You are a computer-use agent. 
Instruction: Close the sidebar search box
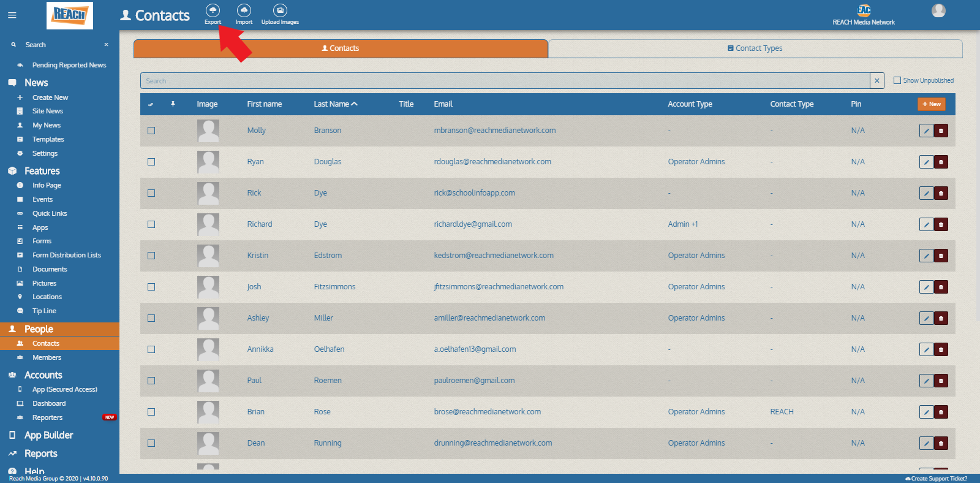tap(106, 45)
